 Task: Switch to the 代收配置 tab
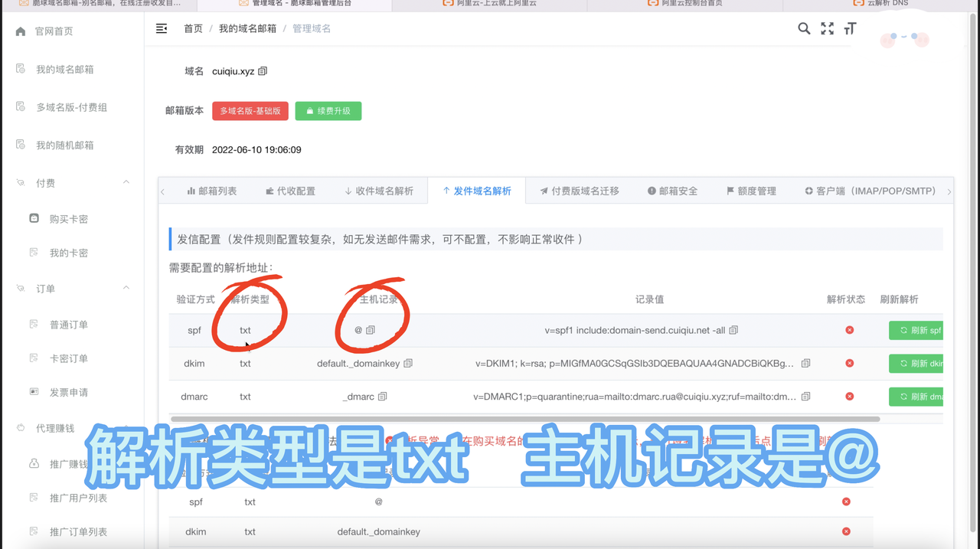pos(290,191)
